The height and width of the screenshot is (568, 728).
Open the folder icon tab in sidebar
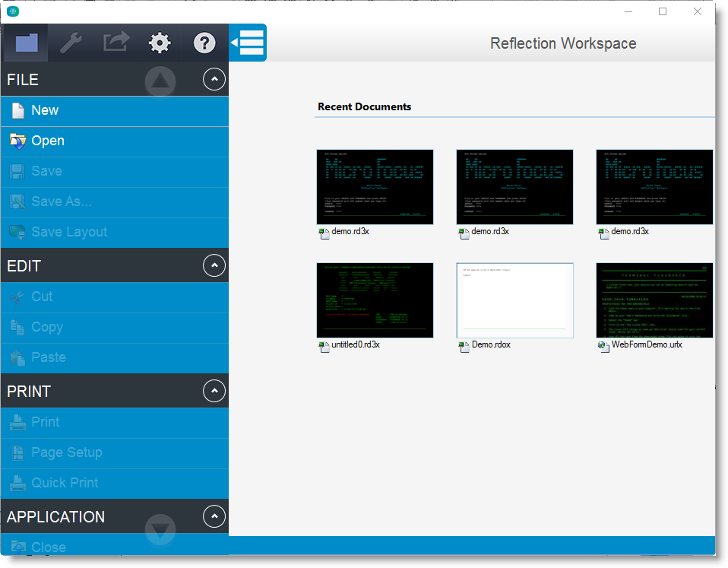click(x=27, y=43)
